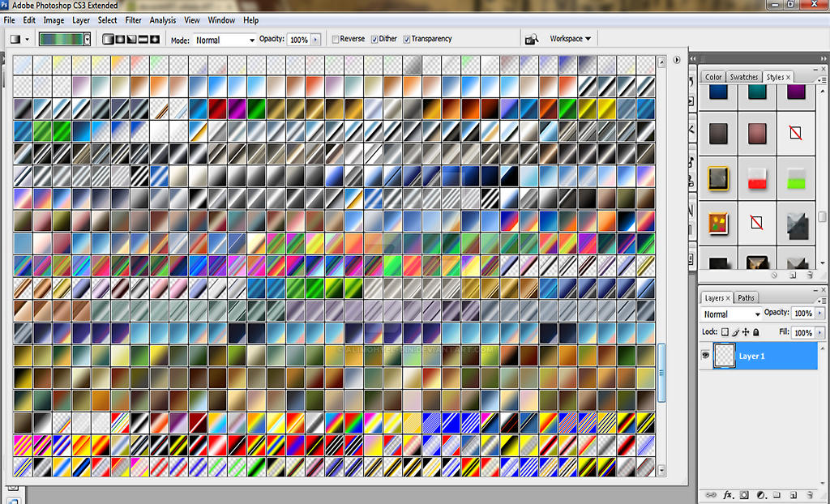Click the Clear Style icon in Styles panel
The width and height of the screenshot is (830, 504).
click(x=774, y=275)
